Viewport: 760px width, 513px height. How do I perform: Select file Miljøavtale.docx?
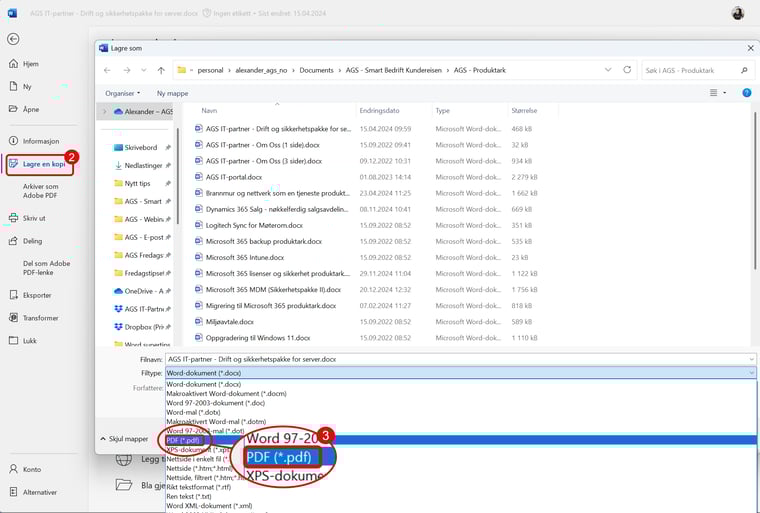pos(229,321)
